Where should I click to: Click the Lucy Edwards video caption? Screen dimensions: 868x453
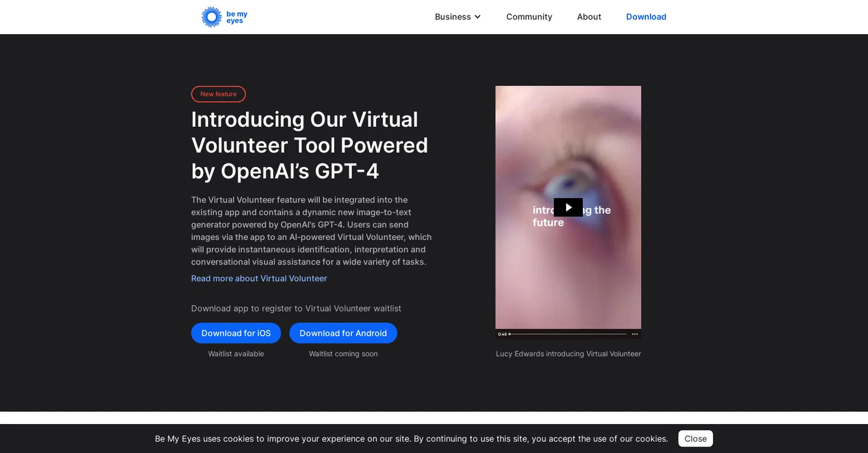568,354
